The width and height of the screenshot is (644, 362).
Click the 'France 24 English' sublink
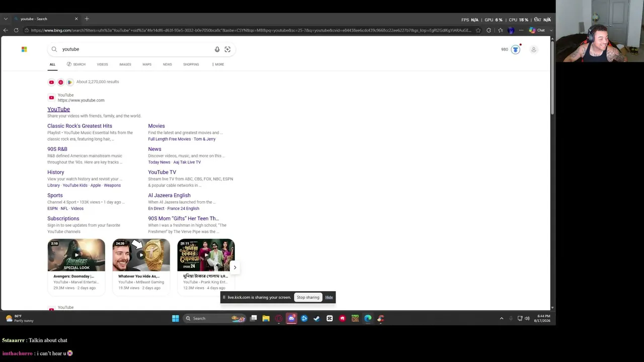coord(183,209)
